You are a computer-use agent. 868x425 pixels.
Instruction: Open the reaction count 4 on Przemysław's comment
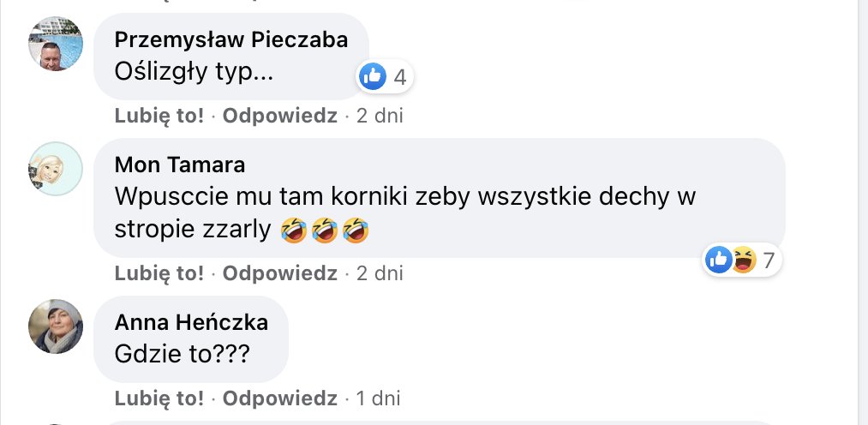coord(399,77)
